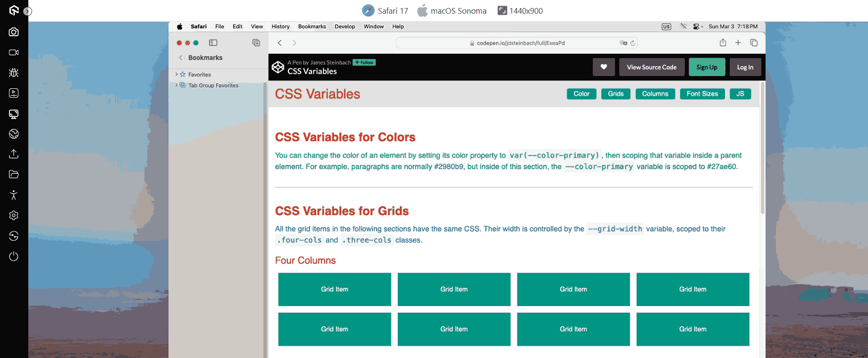Open the settings gear in left toolbar
This screenshot has width=868, height=358.
(x=14, y=215)
